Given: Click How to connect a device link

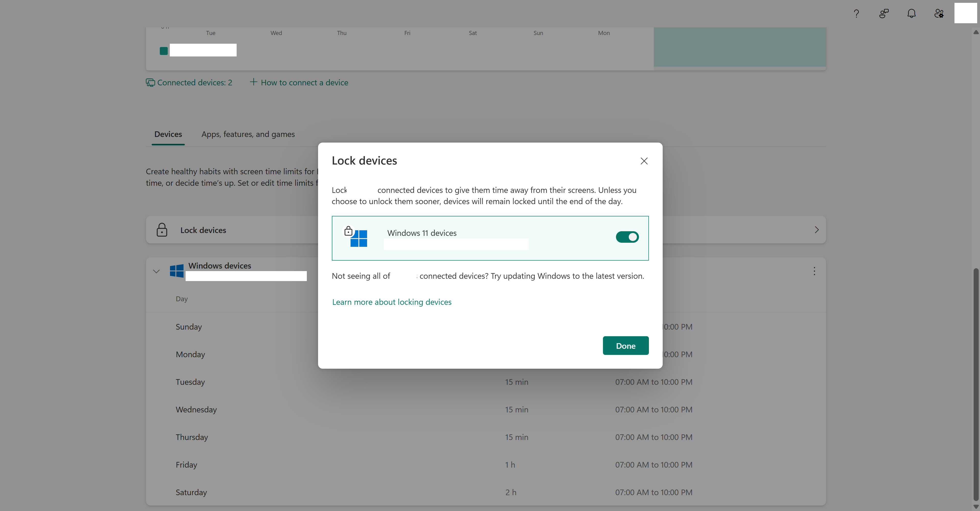Looking at the screenshot, I should tap(304, 83).
